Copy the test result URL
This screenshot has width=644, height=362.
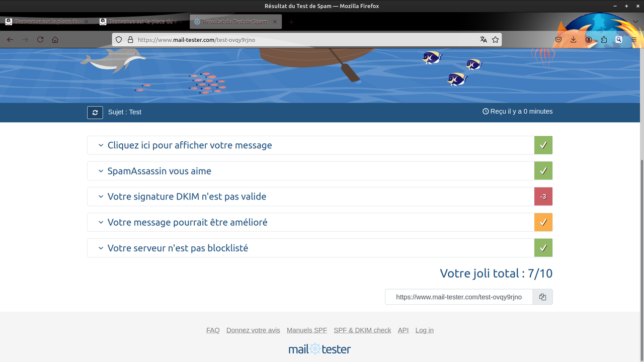(x=542, y=297)
